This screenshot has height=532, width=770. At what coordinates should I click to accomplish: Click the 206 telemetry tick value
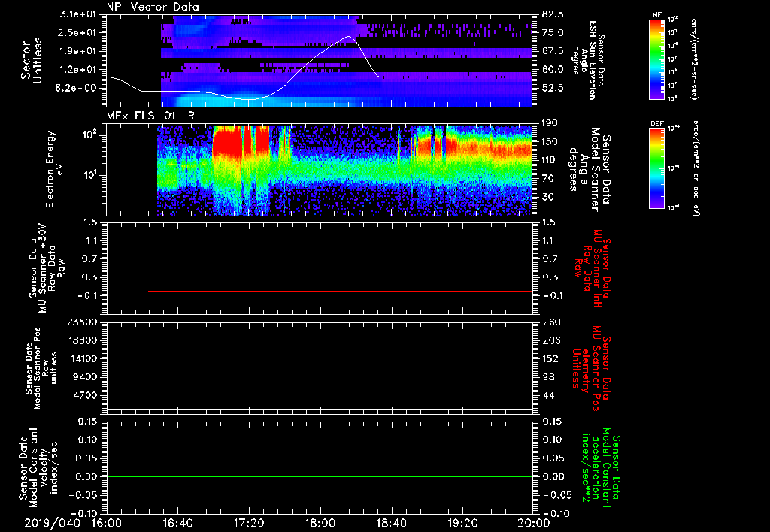(550, 340)
